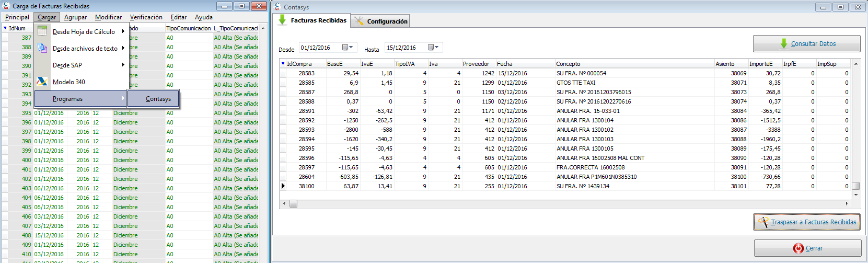The image size is (868, 263).
Task: Select the cell 'ANULAR FRA 16002508 MAL CONT'
Action: click(x=634, y=158)
